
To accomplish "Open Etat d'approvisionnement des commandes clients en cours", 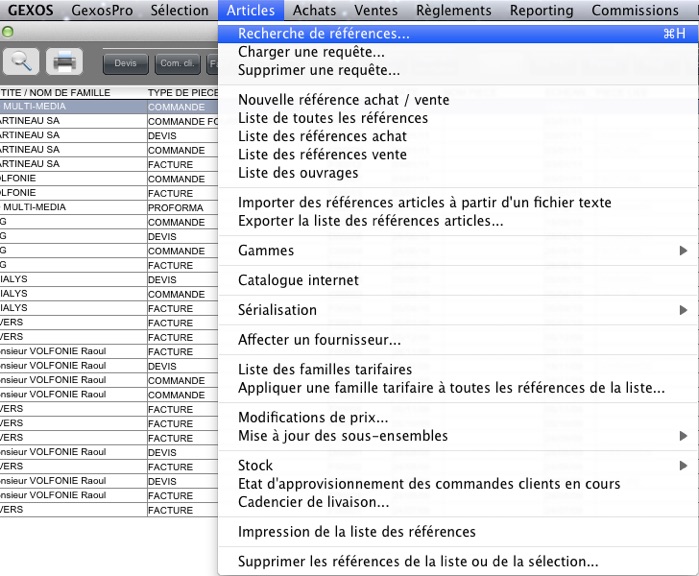I will coord(458,484).
